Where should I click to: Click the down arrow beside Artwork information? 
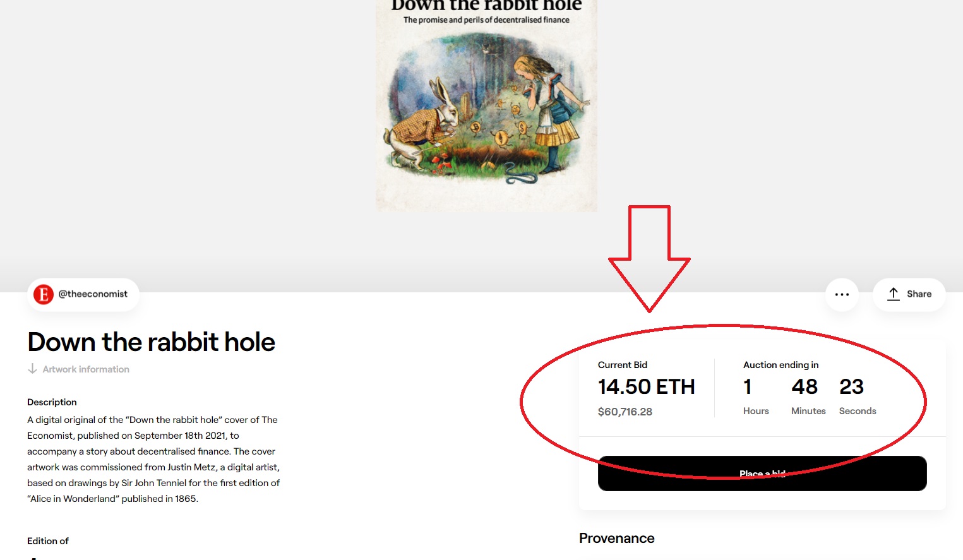coord(32,369)
